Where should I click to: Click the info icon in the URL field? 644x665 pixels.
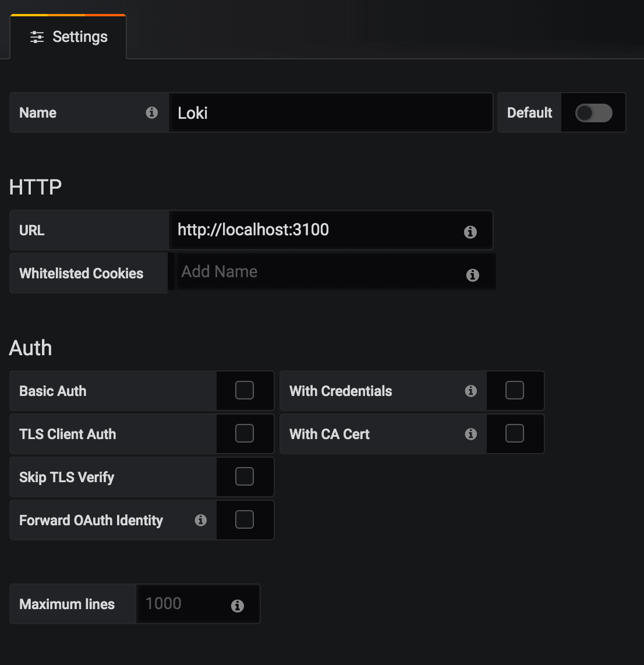tap(470, 232)
